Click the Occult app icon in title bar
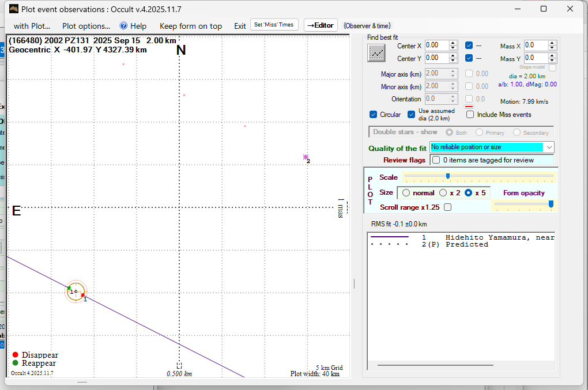Image resolution: width=588 pixels, height=390 pixels. tap(14, 9)
